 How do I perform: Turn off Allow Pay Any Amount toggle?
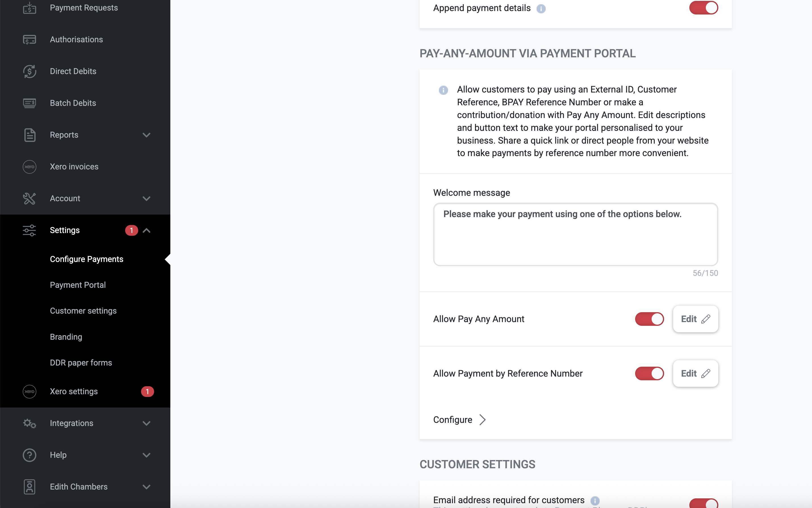coord(649,319)
